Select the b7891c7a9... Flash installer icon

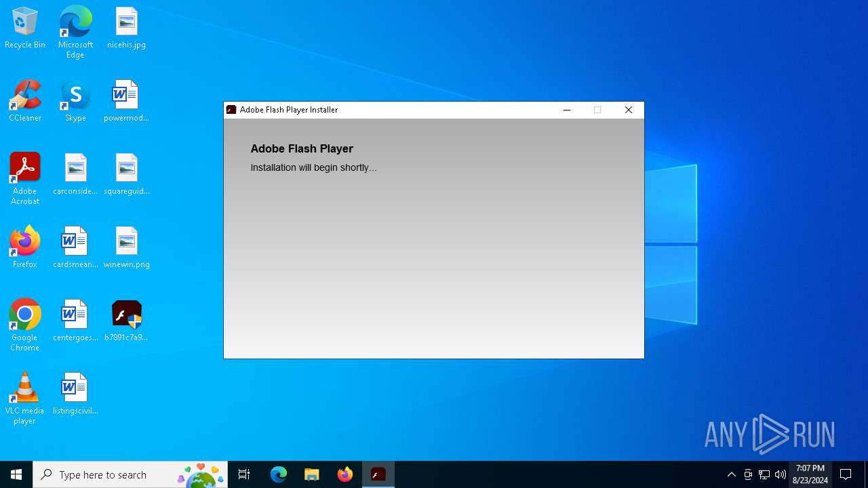(126, 321)
